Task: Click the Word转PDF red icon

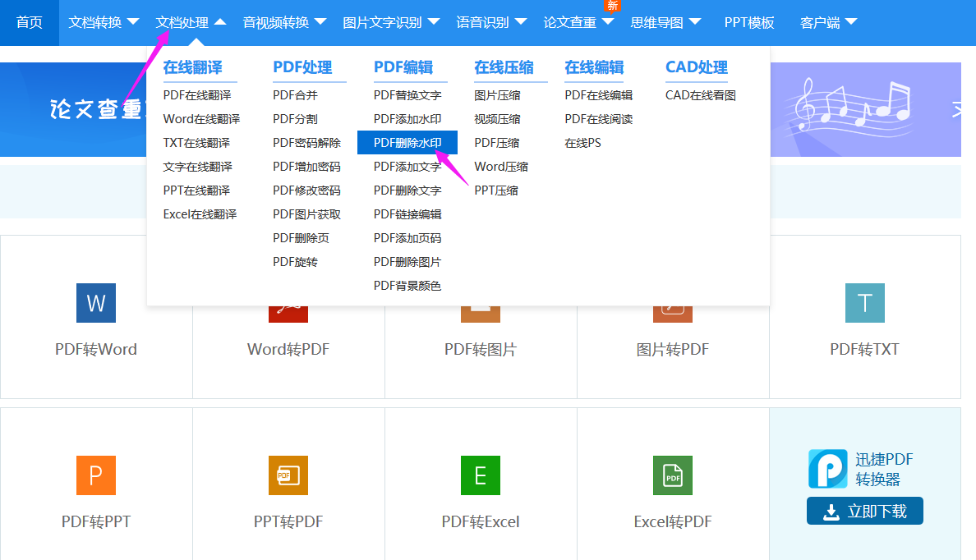Action: tap(288, 314)
